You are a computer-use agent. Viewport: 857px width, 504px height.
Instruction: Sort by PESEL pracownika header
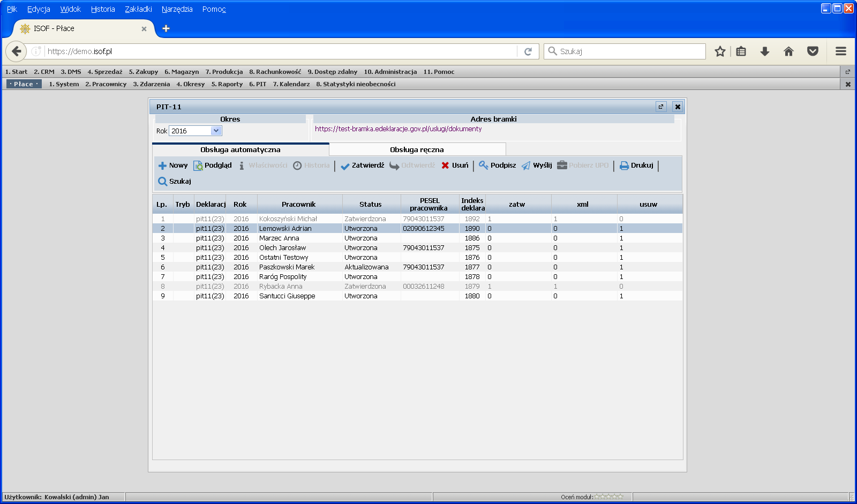pos(430,205)
